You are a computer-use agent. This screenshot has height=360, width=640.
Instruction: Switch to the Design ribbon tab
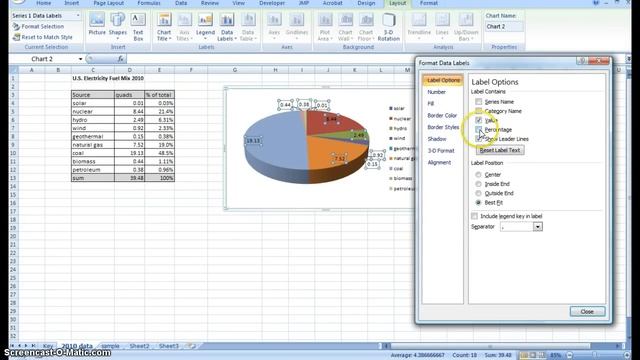[366, 3]
